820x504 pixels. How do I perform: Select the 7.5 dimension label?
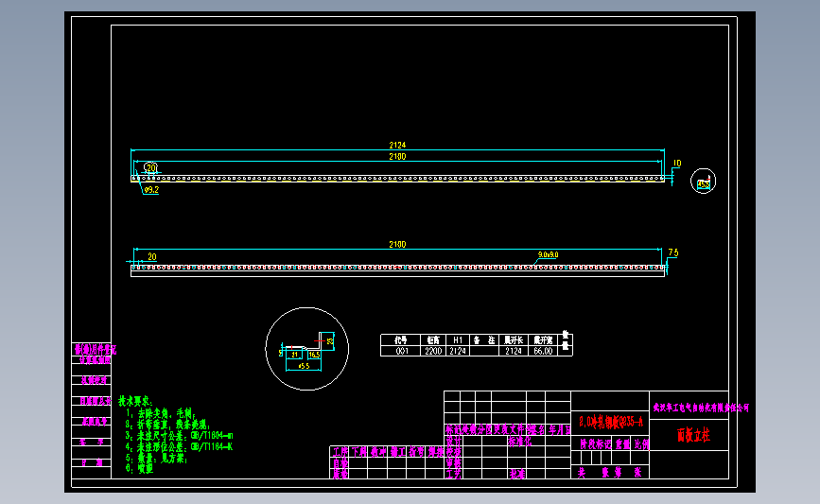coord(673,252)
